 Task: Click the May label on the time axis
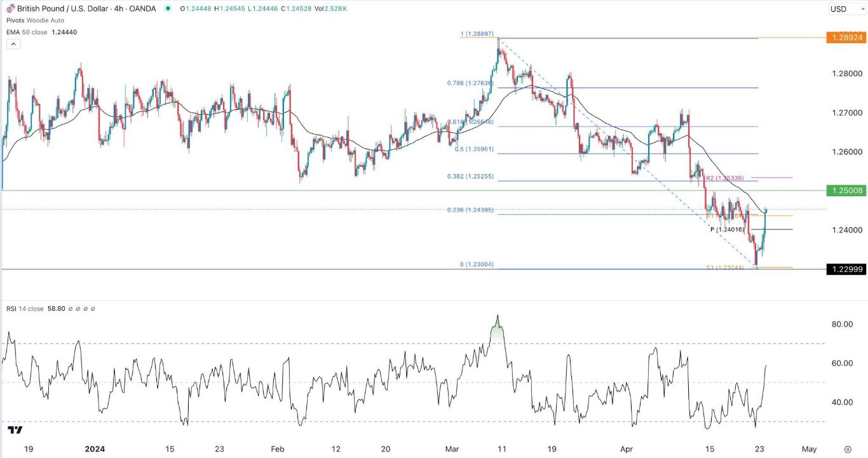tap(808, 449)
